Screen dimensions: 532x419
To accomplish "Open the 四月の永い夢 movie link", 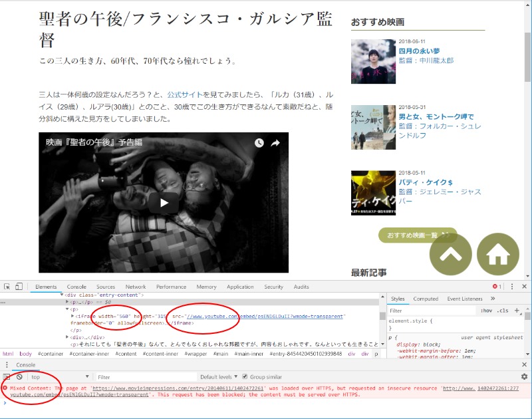I will pos(419,51).
